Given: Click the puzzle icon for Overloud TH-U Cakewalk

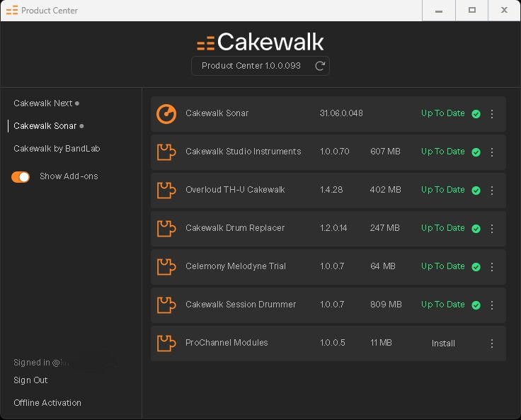Looking at the screenshot, I should point(166,191).
